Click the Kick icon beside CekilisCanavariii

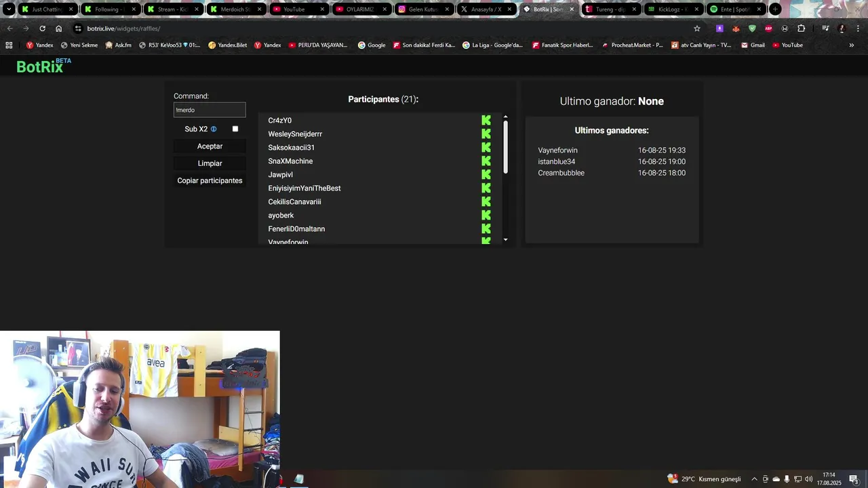(x=486, y=201)
